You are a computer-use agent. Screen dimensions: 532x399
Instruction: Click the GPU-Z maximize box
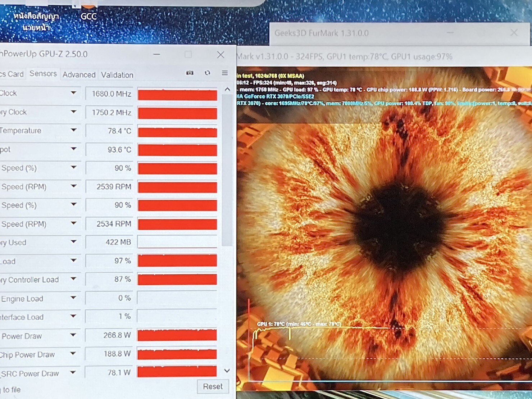(188, 54)
